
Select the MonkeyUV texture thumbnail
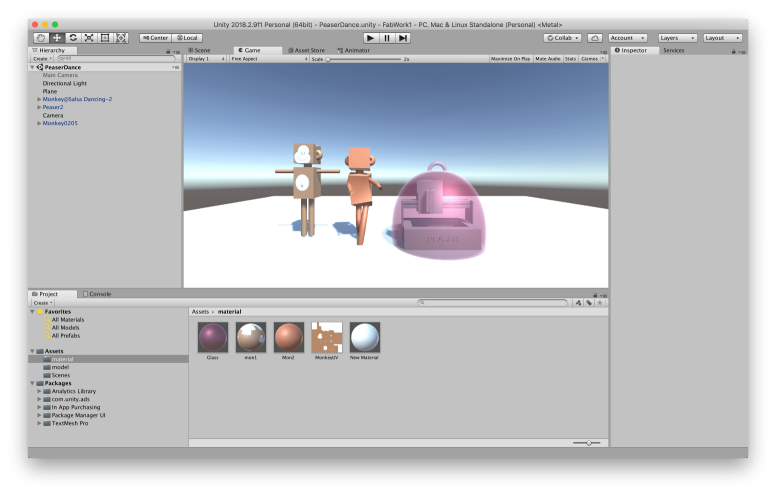(327, 337)
